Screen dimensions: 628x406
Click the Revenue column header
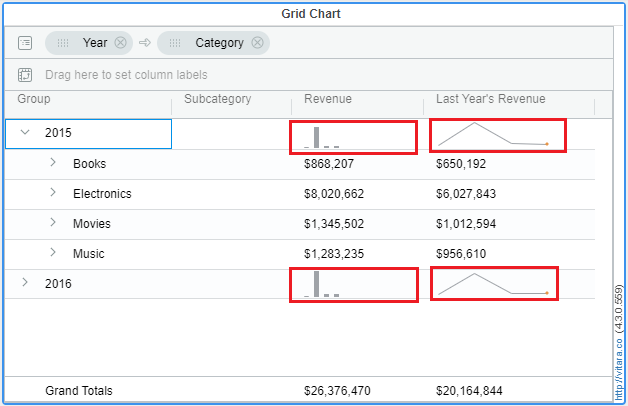tap(328, 99)
